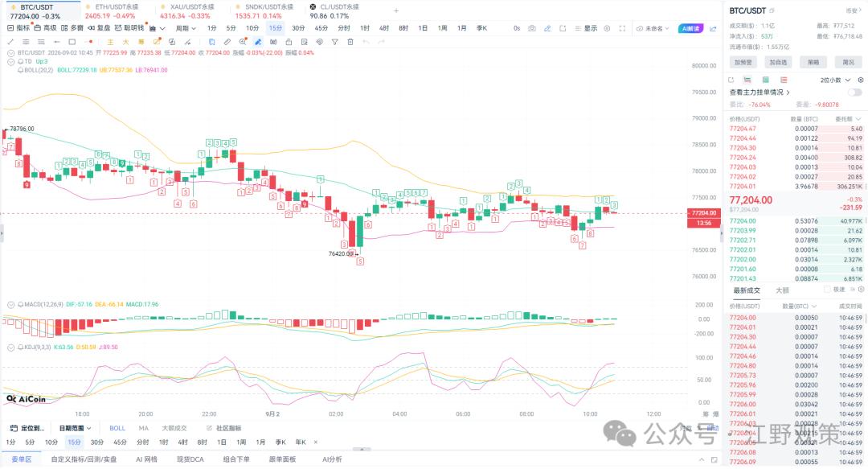This screenshot has width=868, height=469.
Task: Click the 加自选 button
Action: tap(778, 62)
